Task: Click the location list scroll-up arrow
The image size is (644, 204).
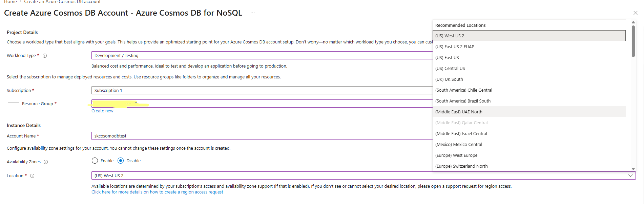Action: 633,22
